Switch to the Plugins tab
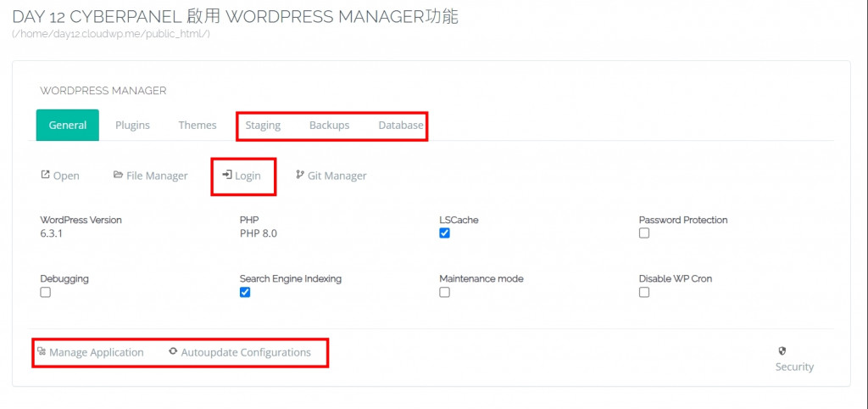This screenshot has height=409, width=868. (x=132, y=125)
